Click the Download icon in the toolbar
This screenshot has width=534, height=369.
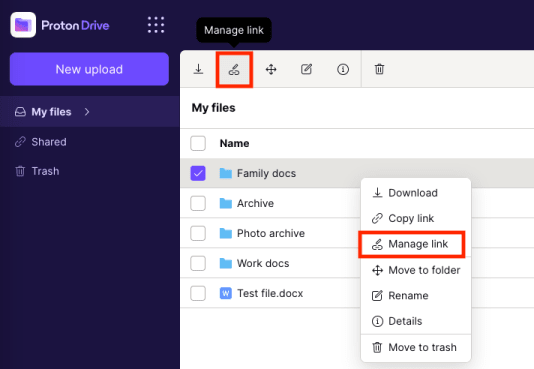pyautogui.click(x=198, y=69)
